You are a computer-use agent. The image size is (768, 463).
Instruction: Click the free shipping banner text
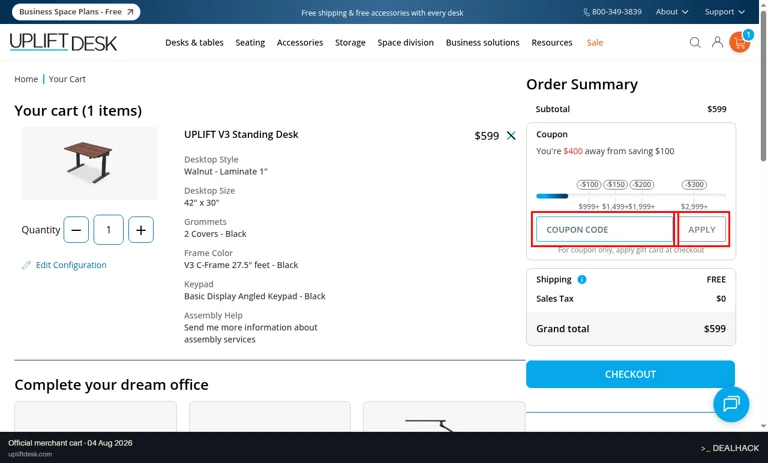382,13
